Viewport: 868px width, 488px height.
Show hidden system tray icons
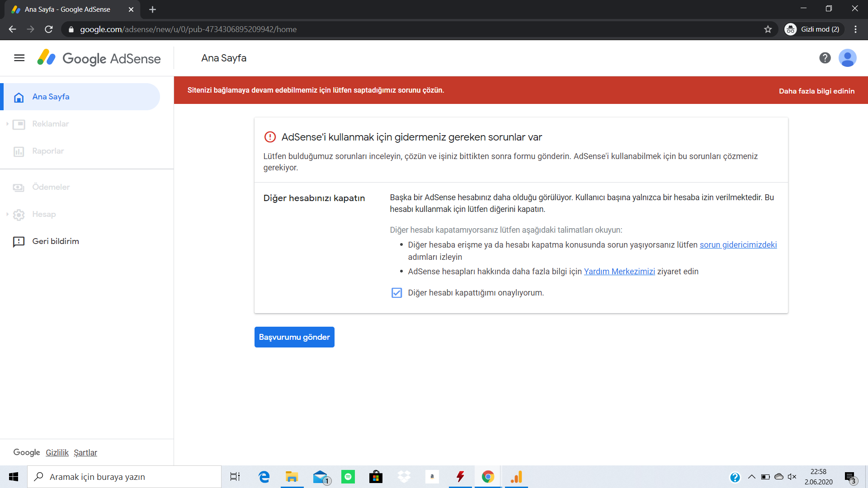[751, 477]
